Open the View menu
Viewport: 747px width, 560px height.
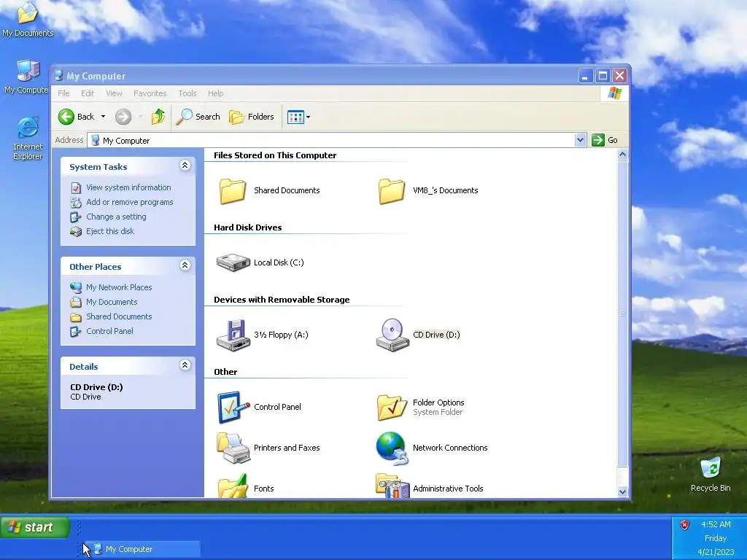(x=114, y=93)
